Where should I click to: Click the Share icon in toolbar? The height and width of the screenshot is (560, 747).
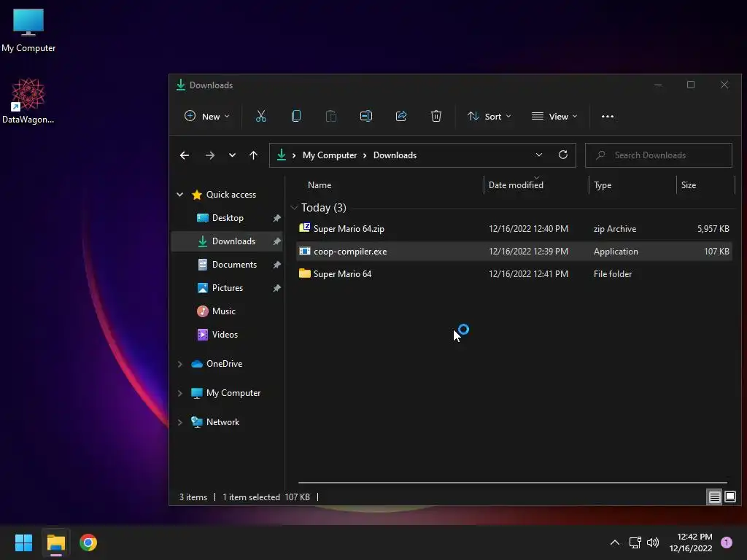(x=401, y=116)
